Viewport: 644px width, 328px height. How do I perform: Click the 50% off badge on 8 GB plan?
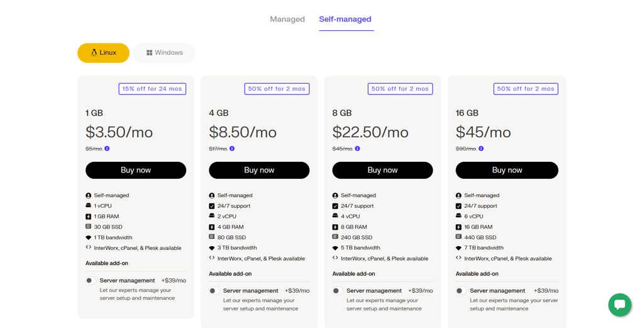(400, 89)
